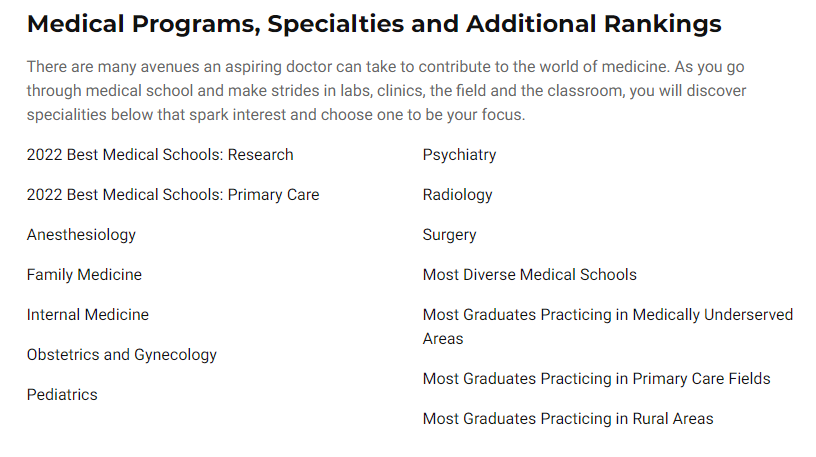This screenshot has height=457, width=816.
Task: Open the 2022 Best Medical Schools: Research link
Action: tap(160, 155)
